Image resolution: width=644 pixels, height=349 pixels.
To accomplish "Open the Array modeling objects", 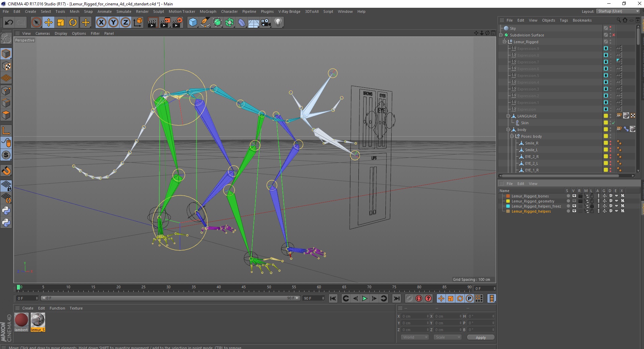I will pos(230,23).
